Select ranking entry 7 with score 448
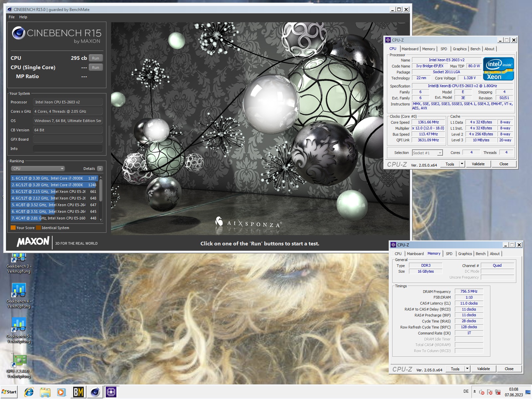Screen dimensions: 532x399 [55, 218]
